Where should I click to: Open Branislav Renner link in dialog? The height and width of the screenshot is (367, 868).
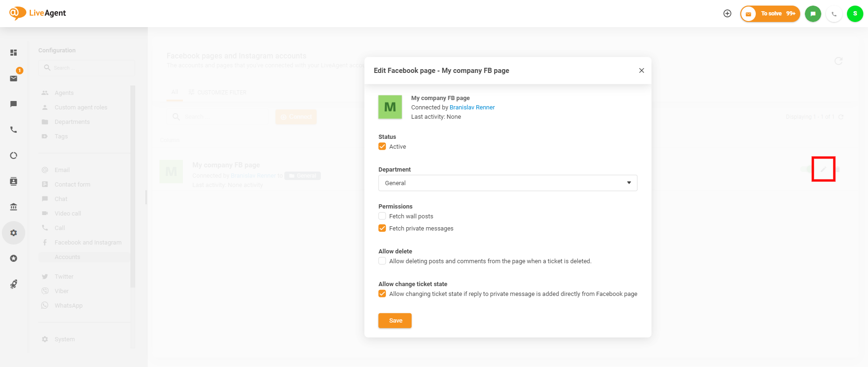[472, 108]
